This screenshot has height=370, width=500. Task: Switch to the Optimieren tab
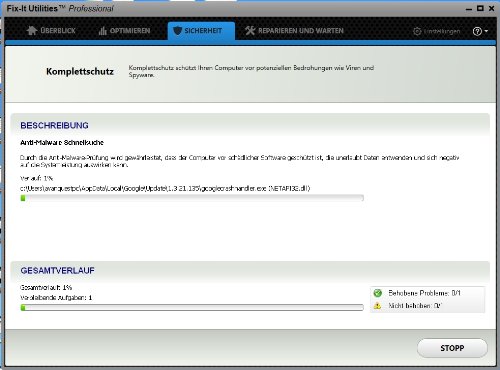click(x=124, y=31)
